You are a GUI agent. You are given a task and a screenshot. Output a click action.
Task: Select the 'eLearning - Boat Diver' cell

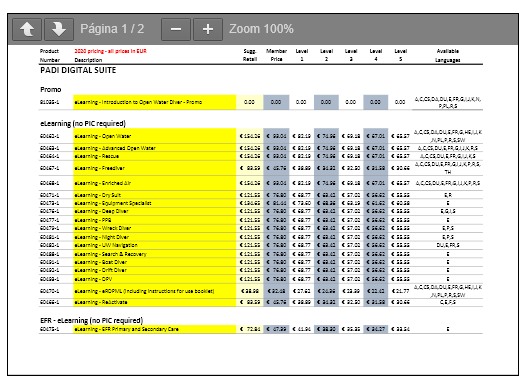155,262
